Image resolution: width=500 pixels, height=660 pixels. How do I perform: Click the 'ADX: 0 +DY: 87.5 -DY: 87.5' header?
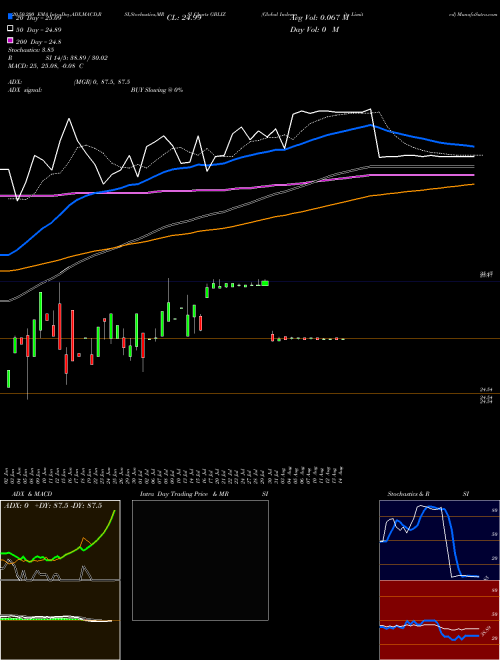pyautogui.click(x=53, y=506)
